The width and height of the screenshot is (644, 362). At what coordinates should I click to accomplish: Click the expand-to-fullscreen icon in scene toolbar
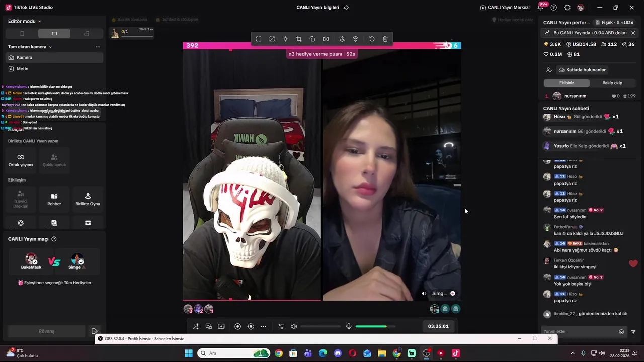[272, 39]
